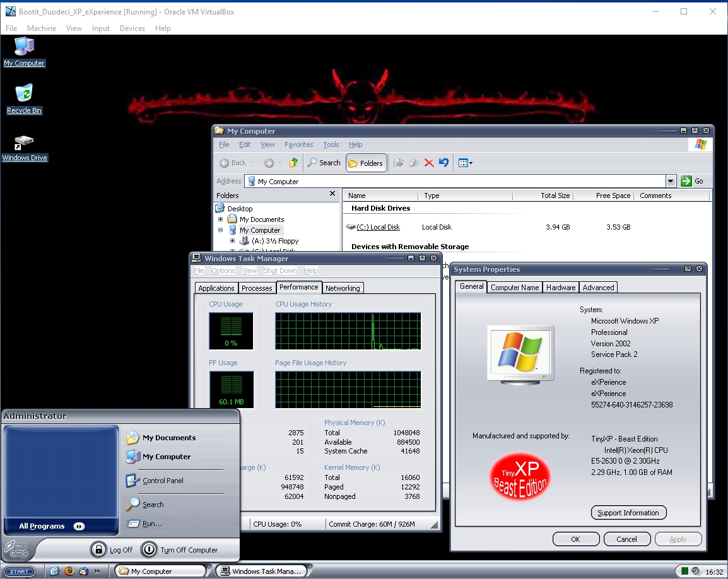This screenshot has width=728, height=579.
Task: Click Go button beside address bar
Action: tap(693, 181)
